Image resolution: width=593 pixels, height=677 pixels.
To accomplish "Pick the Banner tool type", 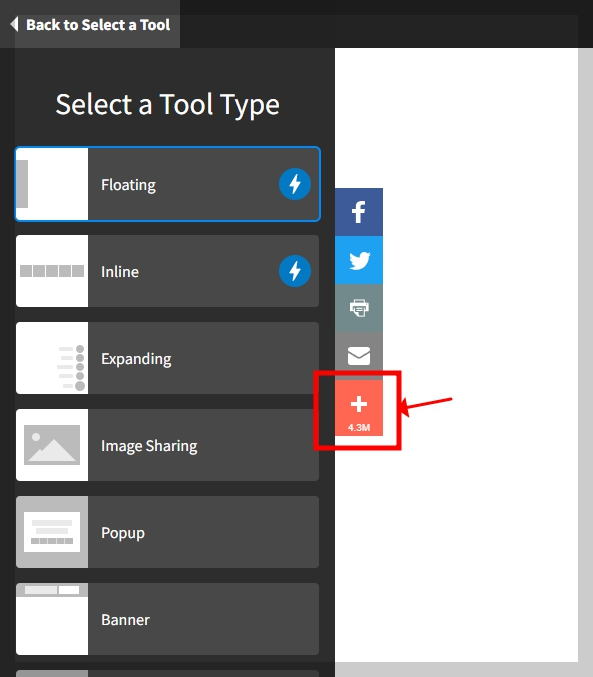I will [168, 619].
